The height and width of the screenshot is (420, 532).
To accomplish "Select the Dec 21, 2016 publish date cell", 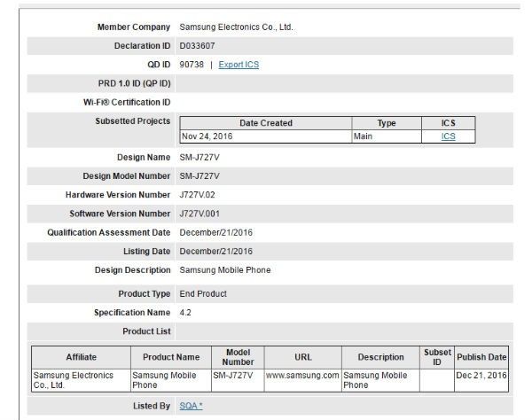I will coord(481,380).
